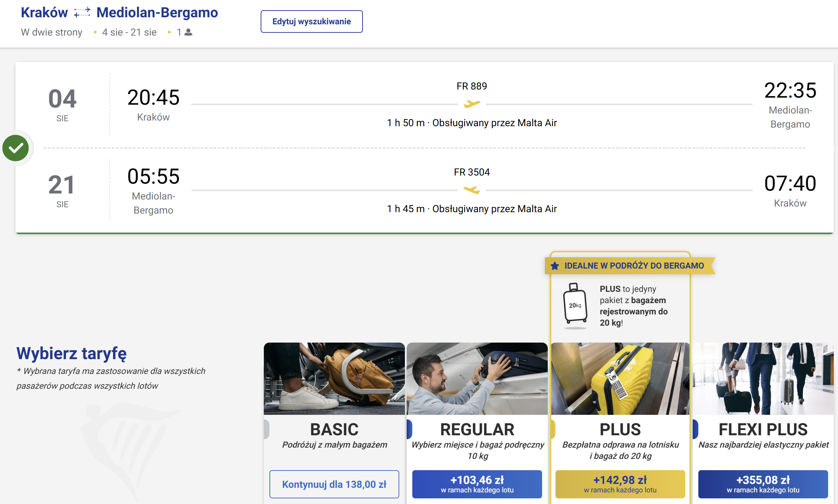The width and height of the screenshot is (838, 504).
Task: Click the star icon in the Bergamo banner
Action: coord(555,266)
